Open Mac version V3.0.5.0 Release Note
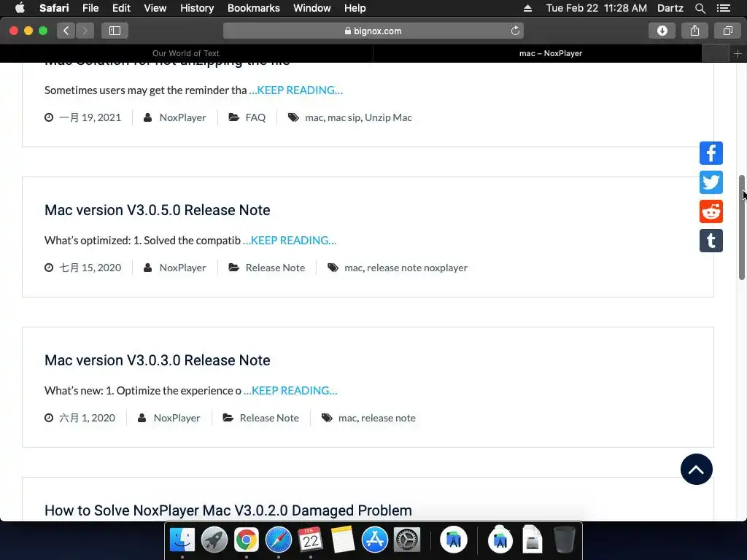Viewport: 747px width, 560px height. click(158, 210)
